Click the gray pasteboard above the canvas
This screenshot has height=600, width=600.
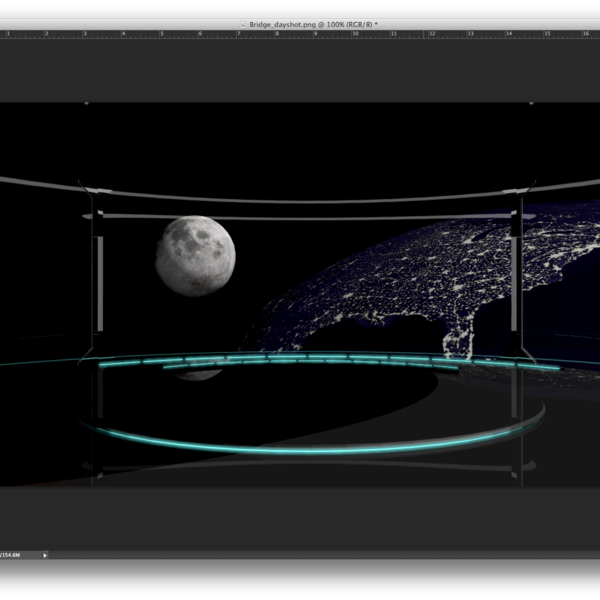click(x=300, y=70)
